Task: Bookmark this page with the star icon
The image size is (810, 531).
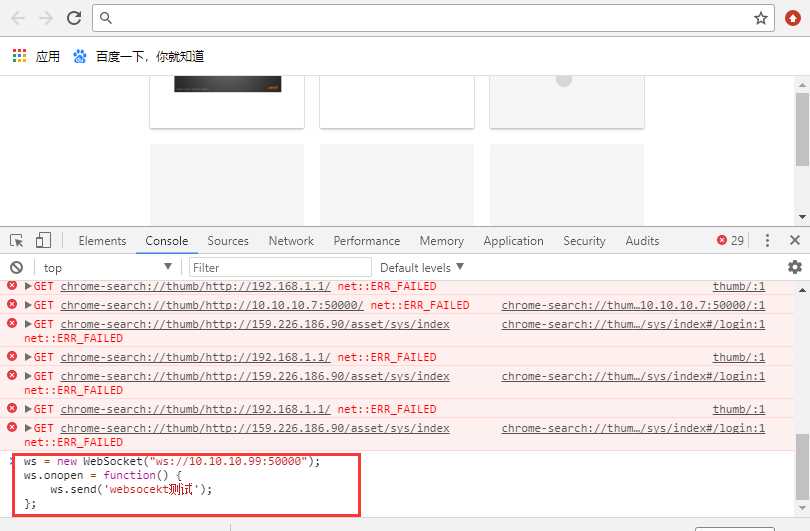Action: point(760,19)
